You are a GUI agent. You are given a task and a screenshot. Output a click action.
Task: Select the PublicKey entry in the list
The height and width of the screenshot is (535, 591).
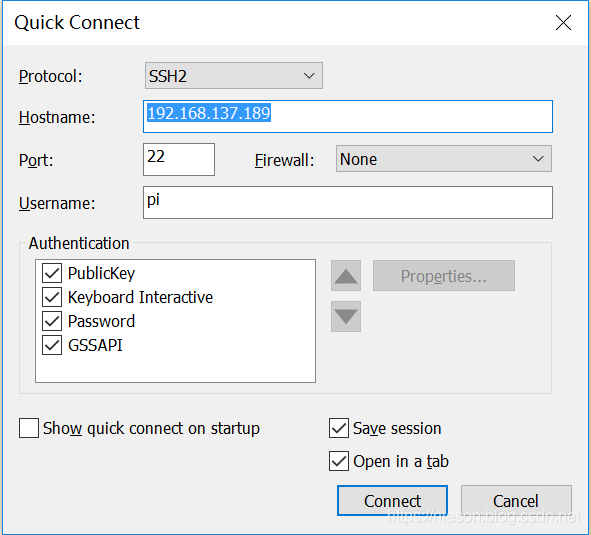(x=101, y=273)
